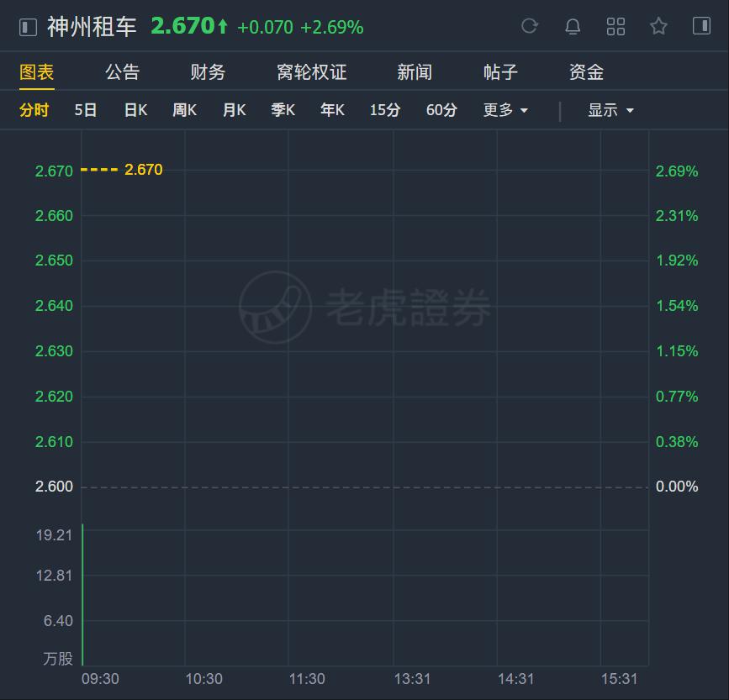
Task: Select the 分时 intraday chart
Action: [x=34, y=110]
